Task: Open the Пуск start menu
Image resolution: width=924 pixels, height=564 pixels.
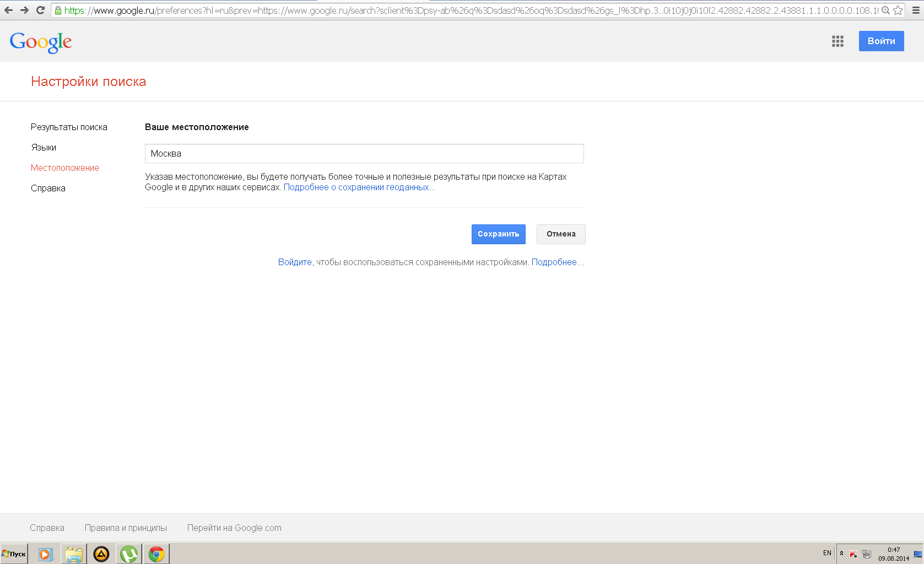Action: tap(14, 554)
